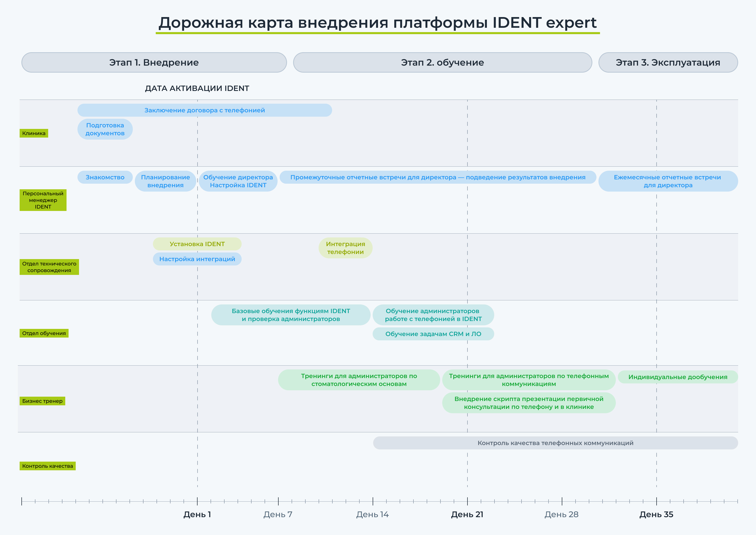756x535 pixels.
Task: Click the 'Установка IDENT' task pill
Action: pyautogui.click(x=197, y=244)
